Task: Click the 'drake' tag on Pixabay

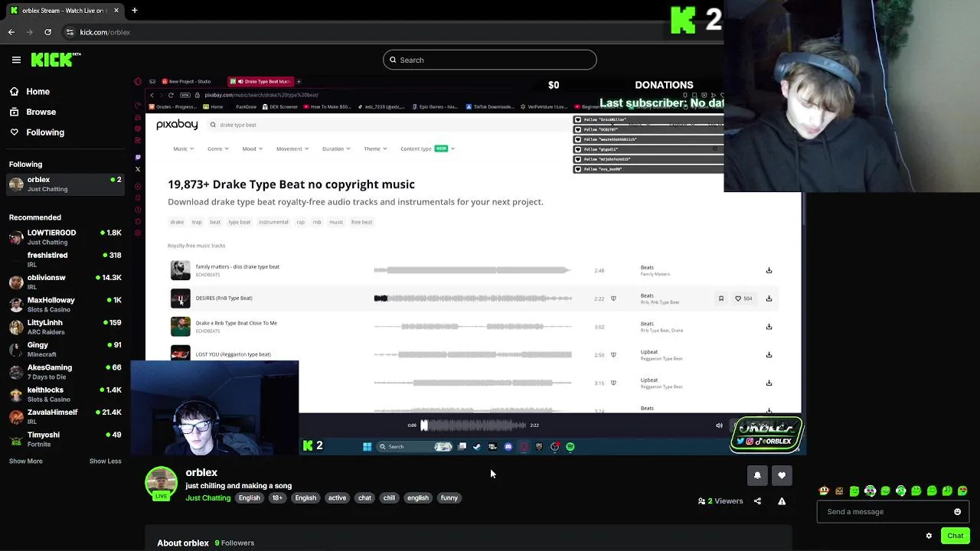Action: click(x=177, y=222)
